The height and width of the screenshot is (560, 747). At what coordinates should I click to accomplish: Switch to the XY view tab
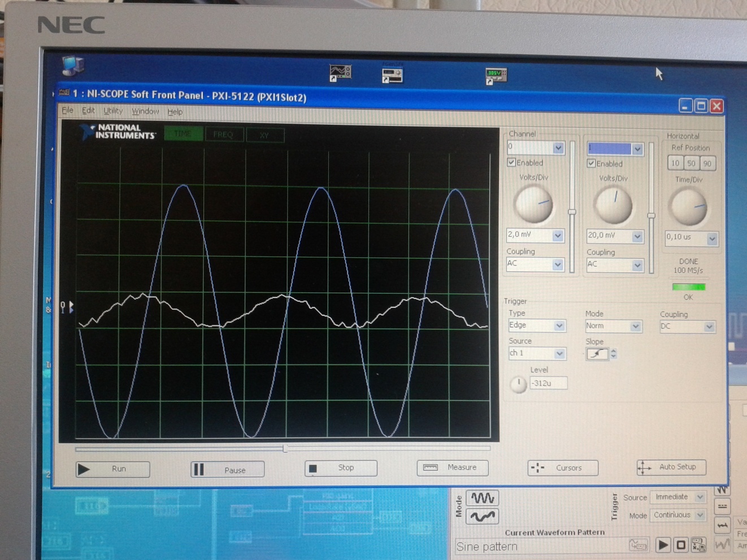(x=265, y=136)
